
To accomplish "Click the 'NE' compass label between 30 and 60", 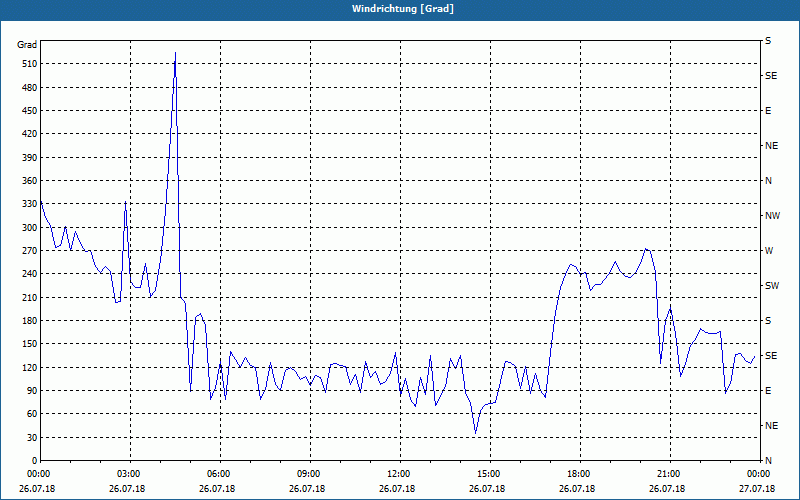I will 772,426.
